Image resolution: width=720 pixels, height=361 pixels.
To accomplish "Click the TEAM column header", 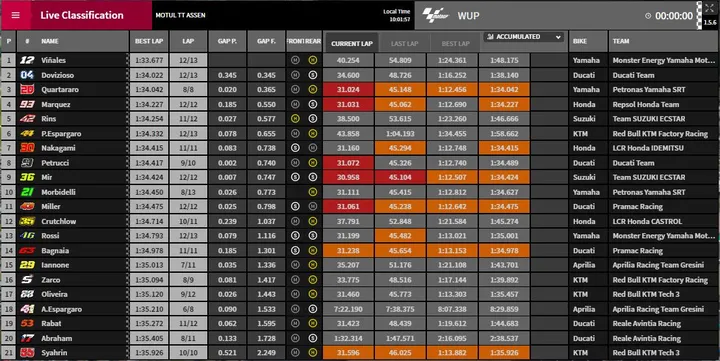I will pos(664,41).
